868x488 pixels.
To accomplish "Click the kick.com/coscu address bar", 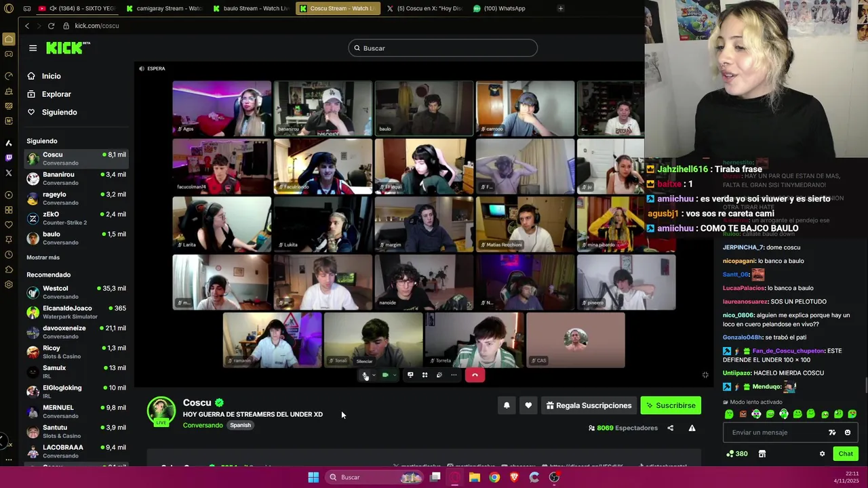I will click(97, 26).
